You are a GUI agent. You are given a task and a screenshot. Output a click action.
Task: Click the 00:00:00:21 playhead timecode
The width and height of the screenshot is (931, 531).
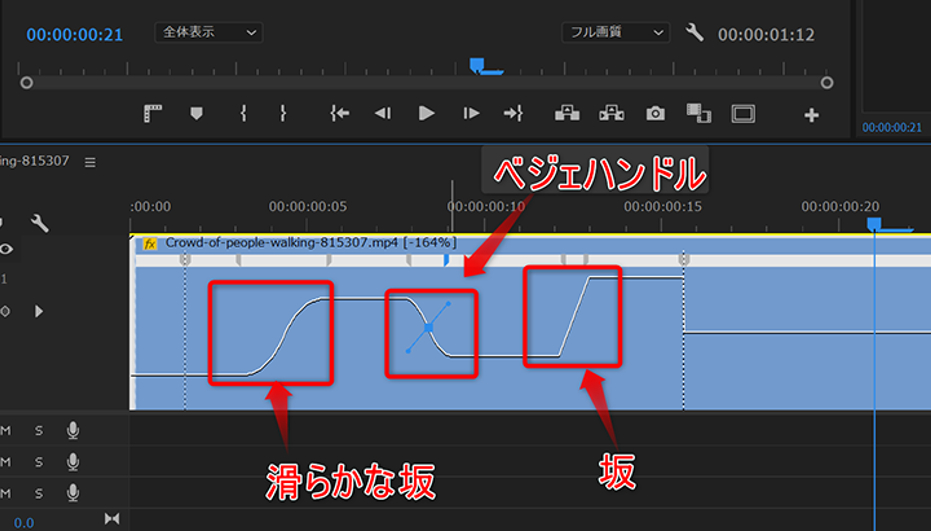tap(75, 34)
